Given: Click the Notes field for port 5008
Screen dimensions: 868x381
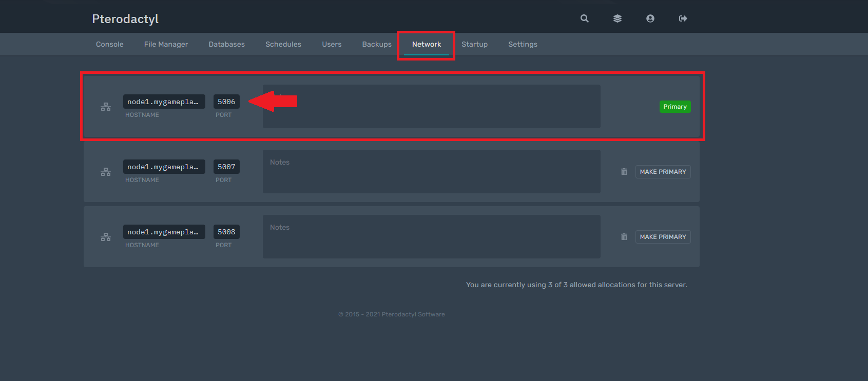Looking at the screenshot, I should point(432,236).
